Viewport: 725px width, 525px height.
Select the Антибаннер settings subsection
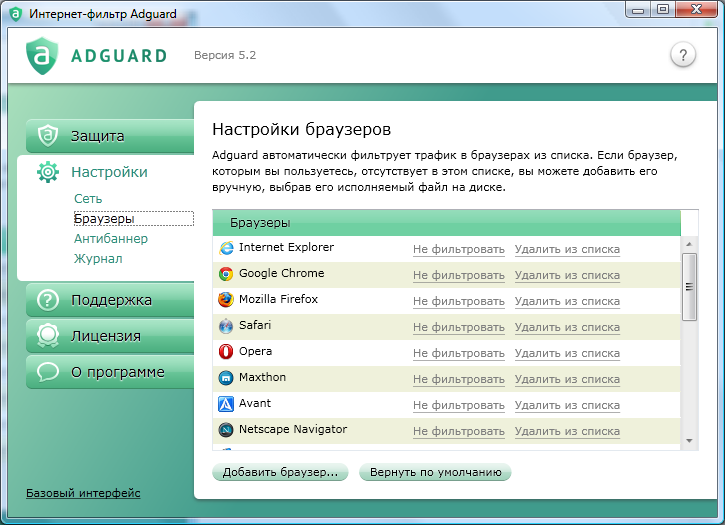pos(111,239)
